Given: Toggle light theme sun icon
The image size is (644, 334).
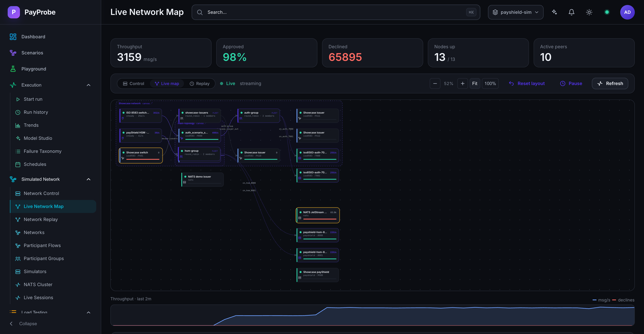Looking at the screenshot, I should pyautogui.click(x=589, y=12).
